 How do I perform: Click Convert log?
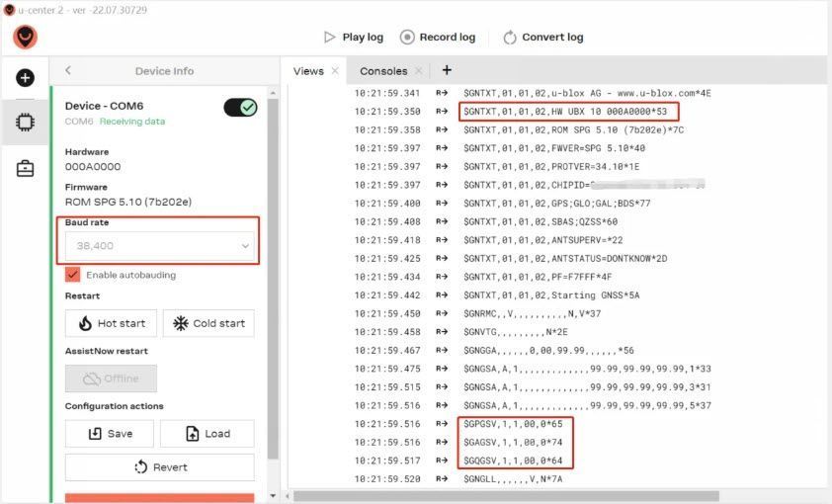(542, 38)
